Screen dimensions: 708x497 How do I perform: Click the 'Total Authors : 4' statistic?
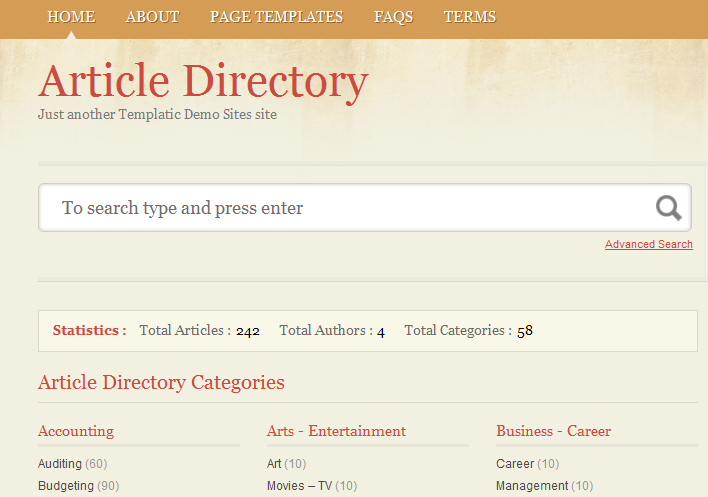click(x=332, y=330)
